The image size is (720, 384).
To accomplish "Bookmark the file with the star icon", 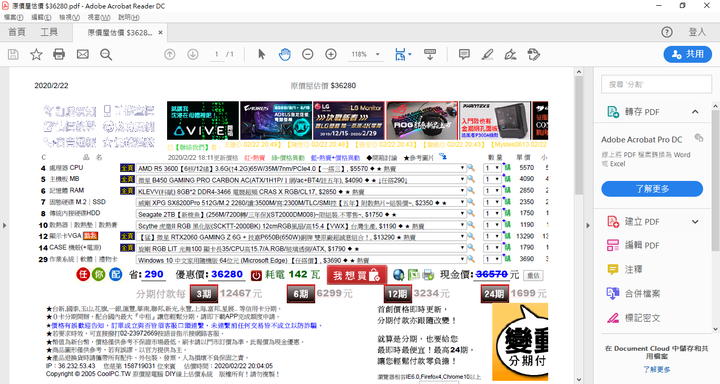I will coord(36,54).
